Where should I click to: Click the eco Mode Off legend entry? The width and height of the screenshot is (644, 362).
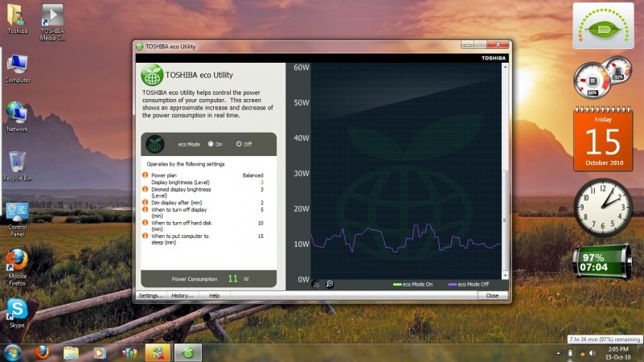tap(468, 284)
